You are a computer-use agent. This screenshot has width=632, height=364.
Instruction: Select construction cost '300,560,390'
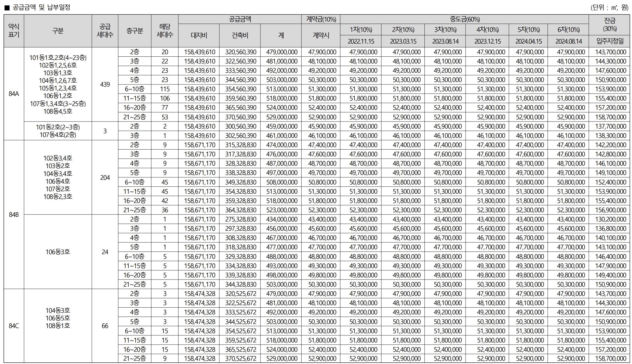[241, 126]
